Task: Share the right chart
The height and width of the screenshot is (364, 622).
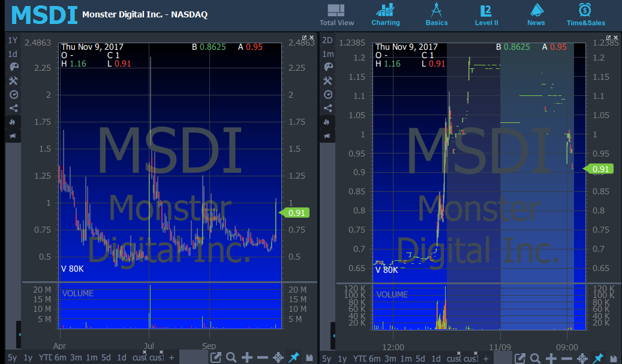Action: [327, 108]
